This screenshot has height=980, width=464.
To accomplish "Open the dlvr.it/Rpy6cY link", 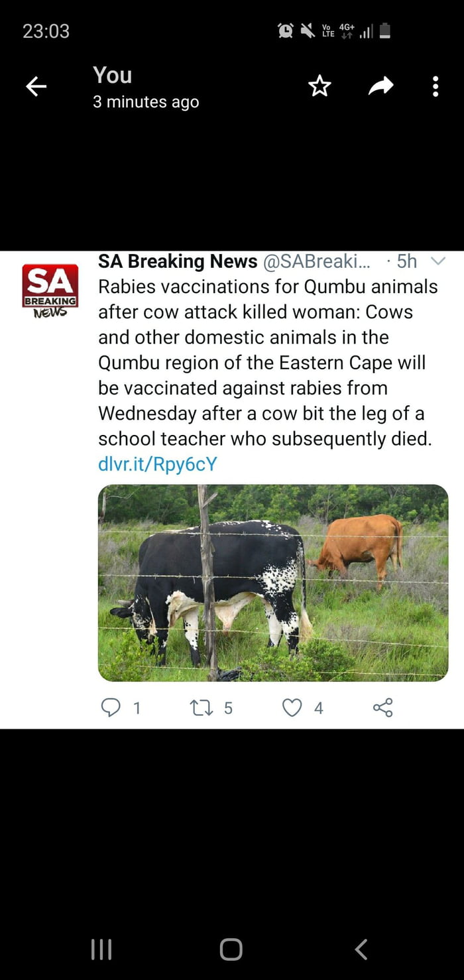I will coord(157,463).
